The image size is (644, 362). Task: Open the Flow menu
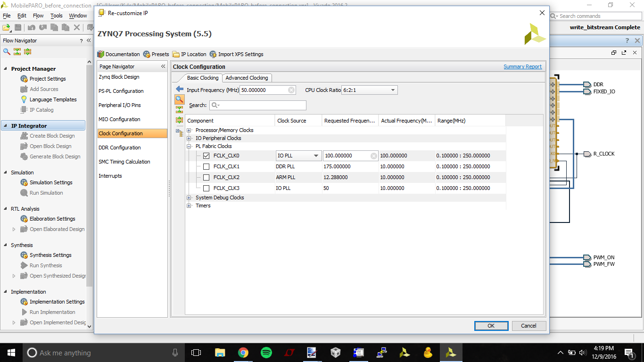coord(38,16)
